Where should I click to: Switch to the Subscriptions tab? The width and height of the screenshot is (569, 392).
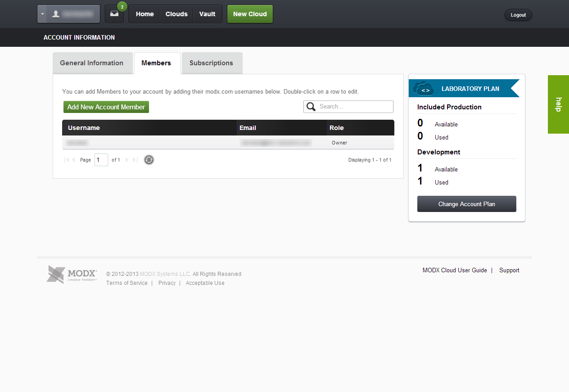pos(212,63)
